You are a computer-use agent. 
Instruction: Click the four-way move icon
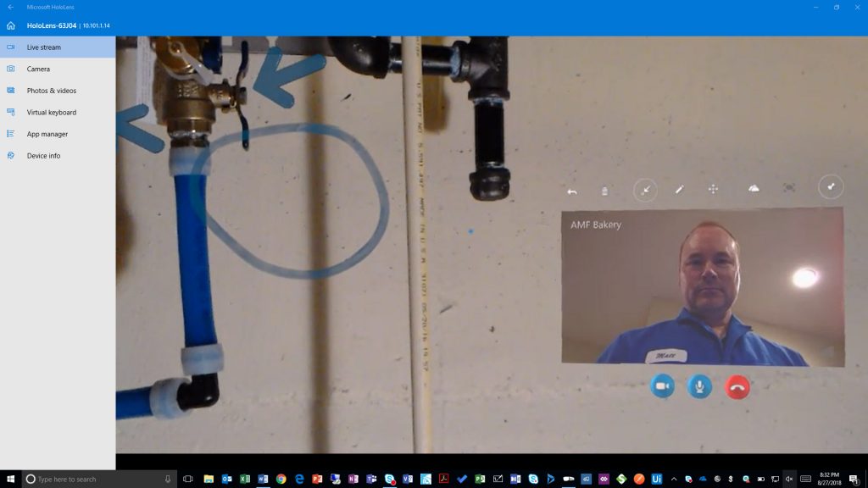[x=713, y=189]
